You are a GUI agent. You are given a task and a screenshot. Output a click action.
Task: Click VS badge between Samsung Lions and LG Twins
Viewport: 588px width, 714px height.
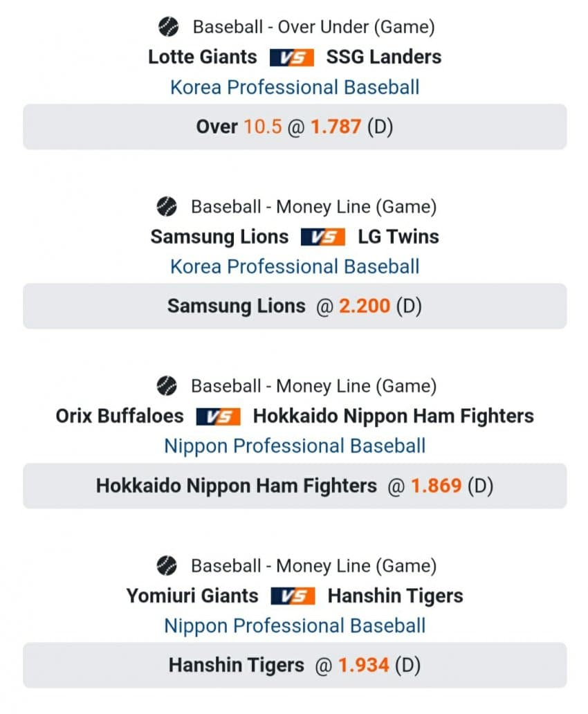[x=323, y=237]
